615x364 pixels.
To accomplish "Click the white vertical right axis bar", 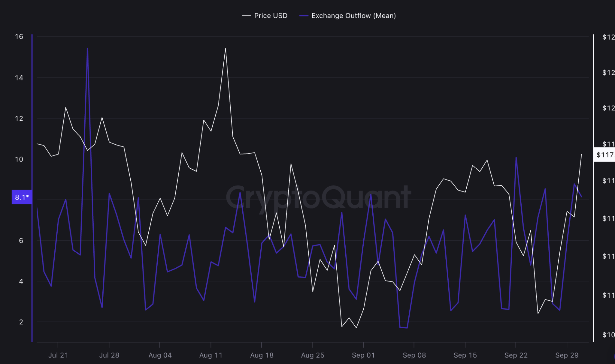I will [x=593, y=240].
